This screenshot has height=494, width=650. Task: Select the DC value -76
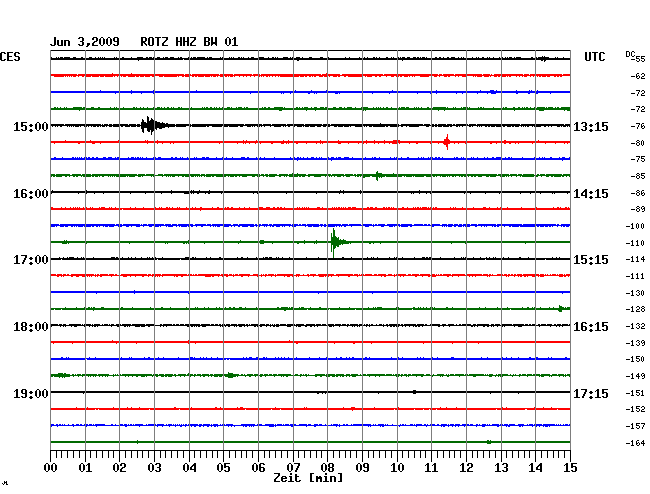[638, 126]
